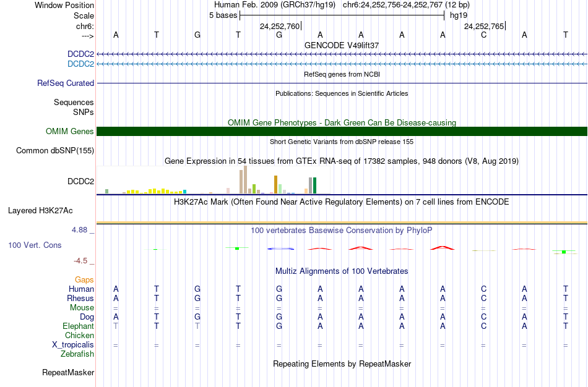Click the '5 bases' scale text
Viewport: 588px width, 387px height.
pyautogui.click(x=223, y=15)
